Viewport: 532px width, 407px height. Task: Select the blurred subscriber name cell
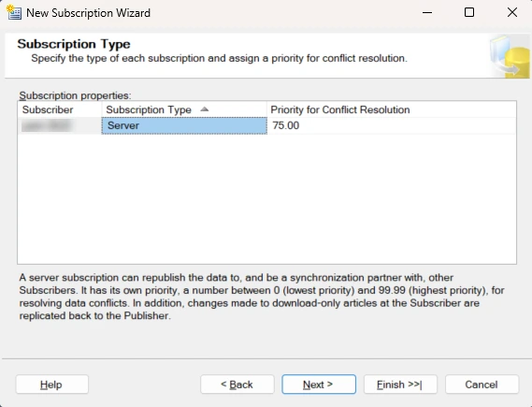[x=60, y=125]
